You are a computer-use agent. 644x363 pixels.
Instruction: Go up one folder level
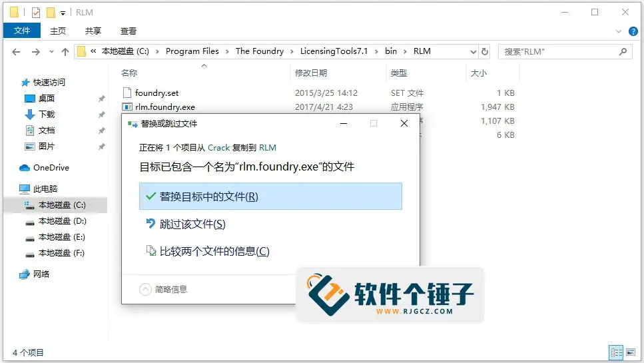tap(65, 52)
